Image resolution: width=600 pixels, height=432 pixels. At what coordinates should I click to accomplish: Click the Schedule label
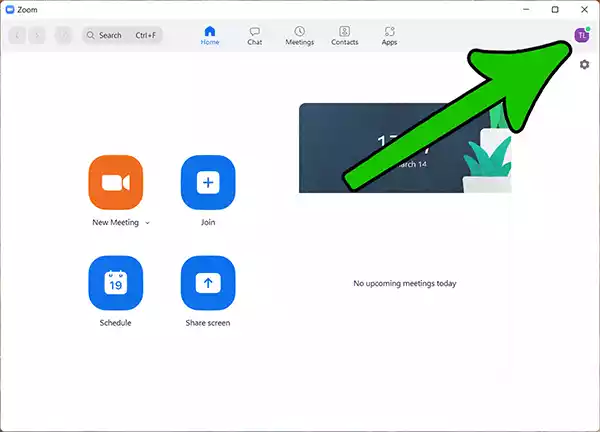(x=116, y=323)
